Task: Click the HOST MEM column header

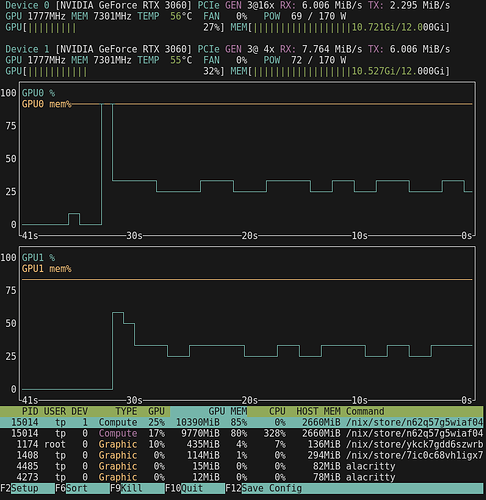Action: point(318,411)
